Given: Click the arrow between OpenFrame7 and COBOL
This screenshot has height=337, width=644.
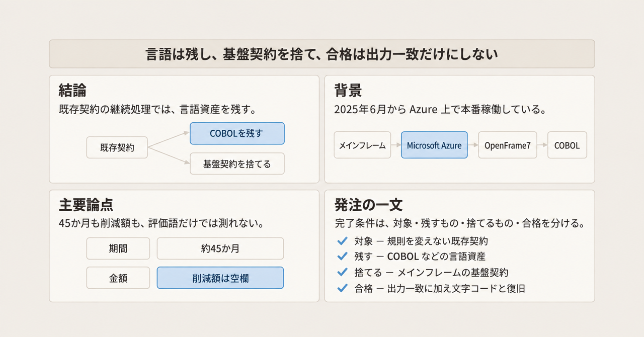Looking at the screenshot, I should click(542, 145).
